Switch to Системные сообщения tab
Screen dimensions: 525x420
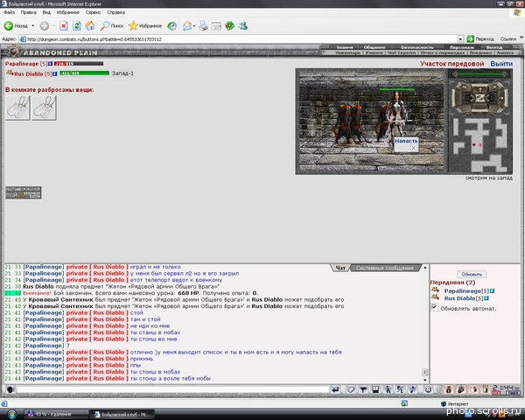coord(384,268)
